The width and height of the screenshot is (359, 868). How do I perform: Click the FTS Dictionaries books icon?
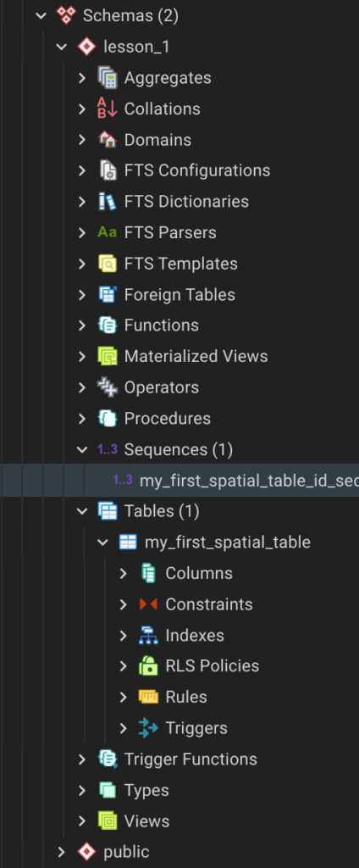click(108, 202)
